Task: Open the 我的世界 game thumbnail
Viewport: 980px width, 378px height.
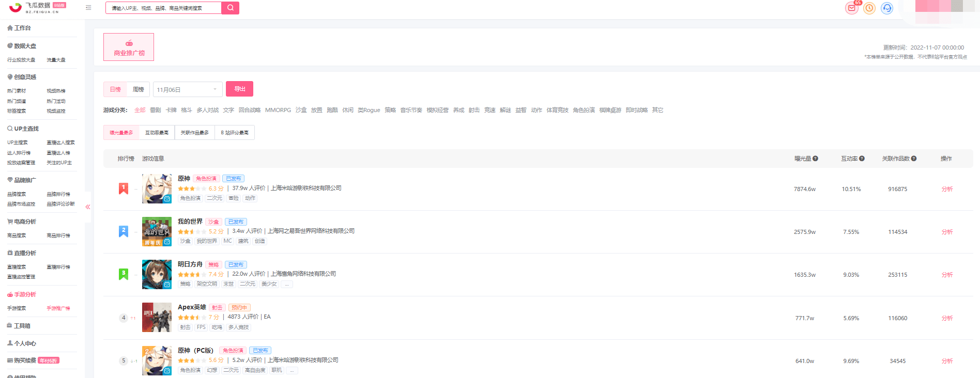Action: [x=157, y=231]
